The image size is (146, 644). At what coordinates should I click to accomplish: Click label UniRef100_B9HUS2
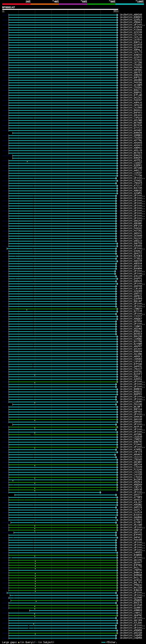click(131, 156)
